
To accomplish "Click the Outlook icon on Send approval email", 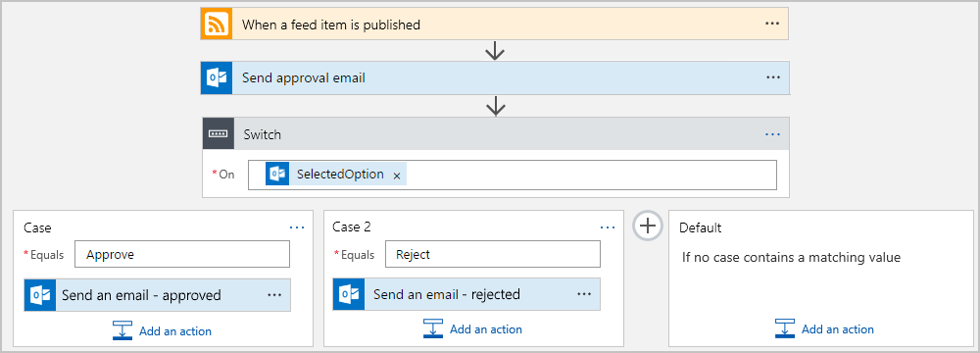I will point(217,77).
